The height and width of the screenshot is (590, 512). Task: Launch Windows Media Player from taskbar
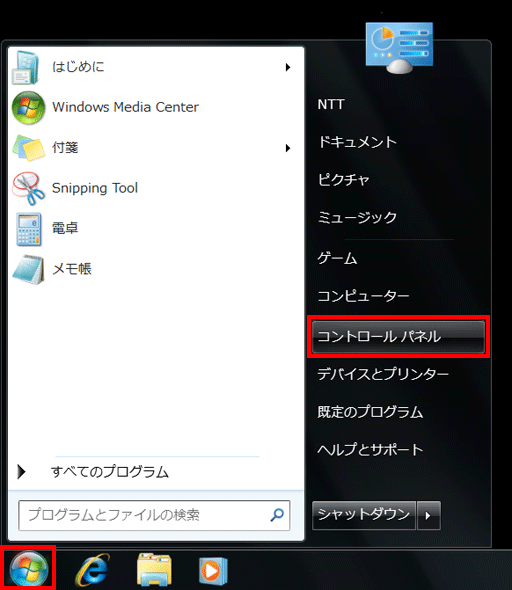coord(213,570)
